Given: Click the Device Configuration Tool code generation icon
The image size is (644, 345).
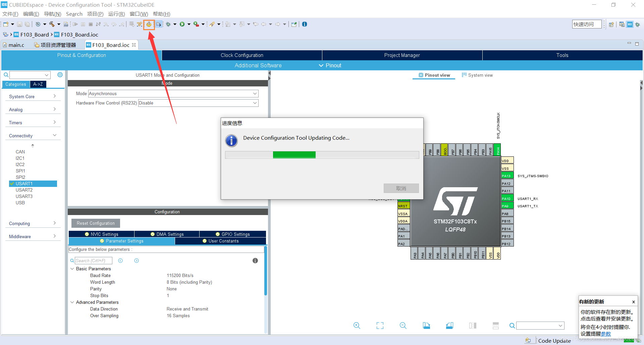Looking at the screenshot, I should [149, 24].
